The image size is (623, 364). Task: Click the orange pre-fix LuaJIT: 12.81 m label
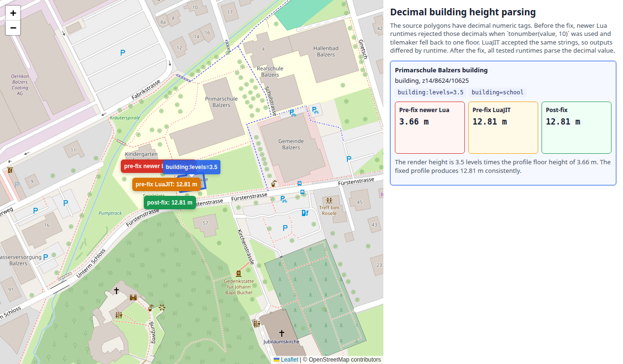(x=166, y=184)
